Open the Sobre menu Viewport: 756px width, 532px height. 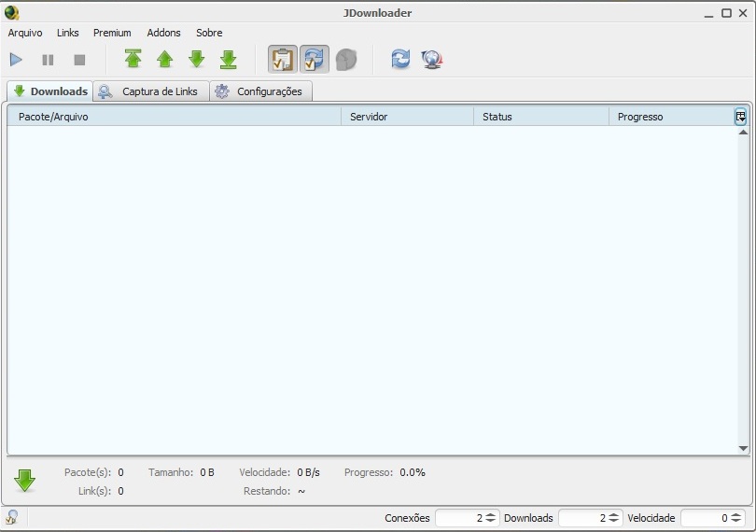[209, 33]
